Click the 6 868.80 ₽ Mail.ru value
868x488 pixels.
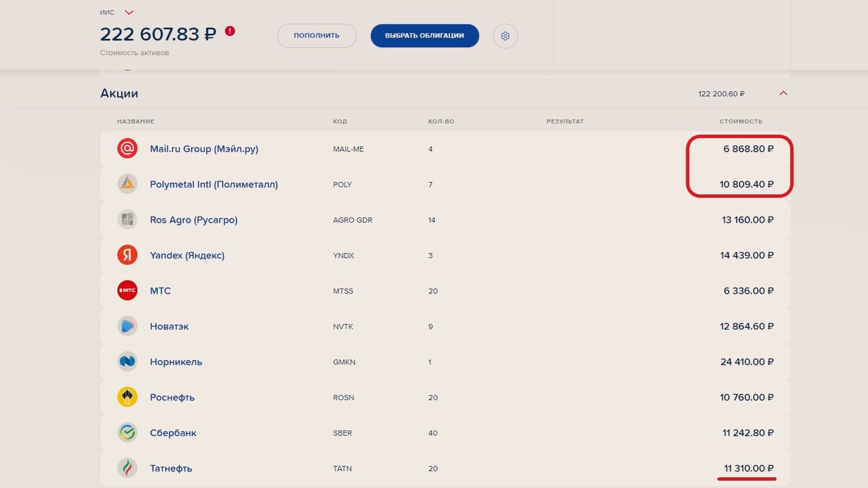[x=748, y=149]
